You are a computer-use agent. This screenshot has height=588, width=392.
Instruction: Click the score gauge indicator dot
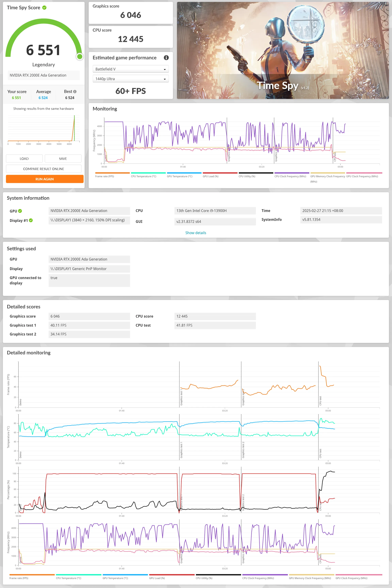tap(80, 57)
